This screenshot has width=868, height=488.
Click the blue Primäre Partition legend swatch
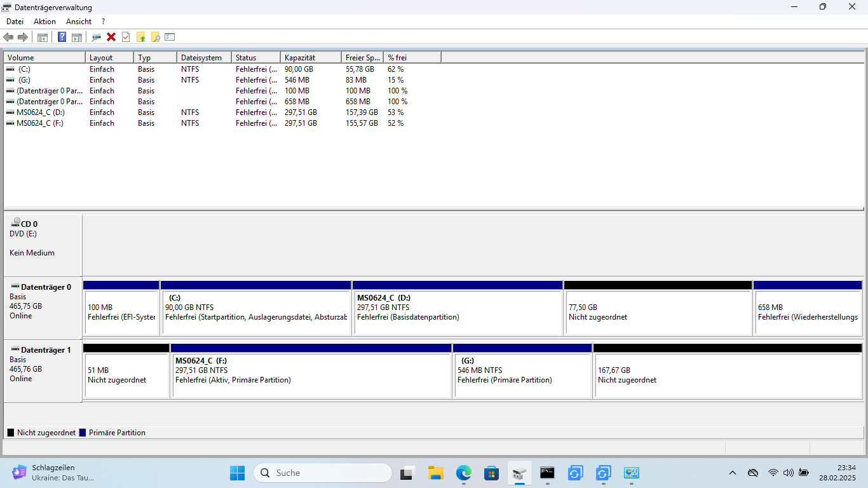coord(83,433)
